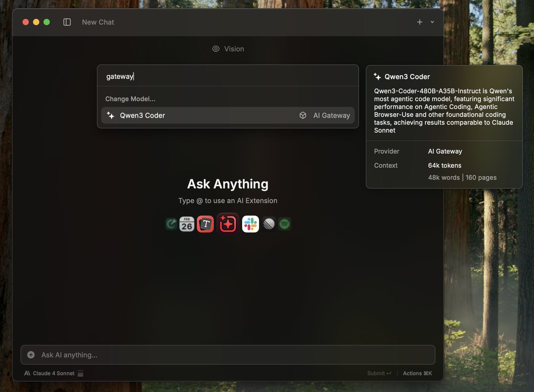
Task: Open the Calendar extension icon
Action: (187, 224)
